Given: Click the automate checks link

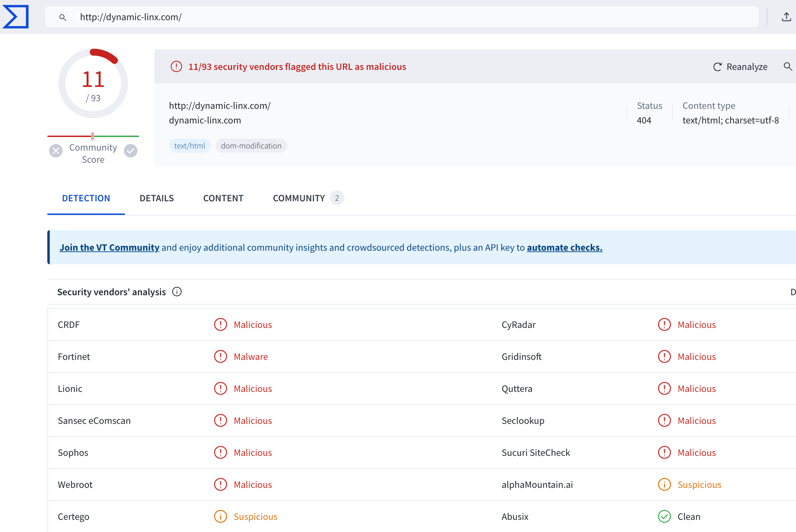Looking at the screenshot, I should click(x=565, y=248).
